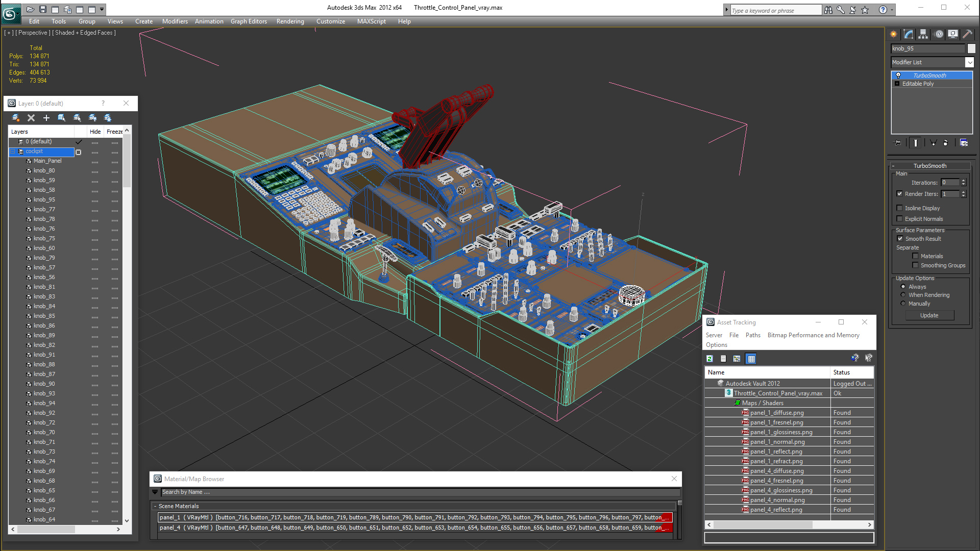Open the Hierarchy command panel tab
The height and width of the screenshot is (551, 980).
pyautogui.click(x=923, y=34)
